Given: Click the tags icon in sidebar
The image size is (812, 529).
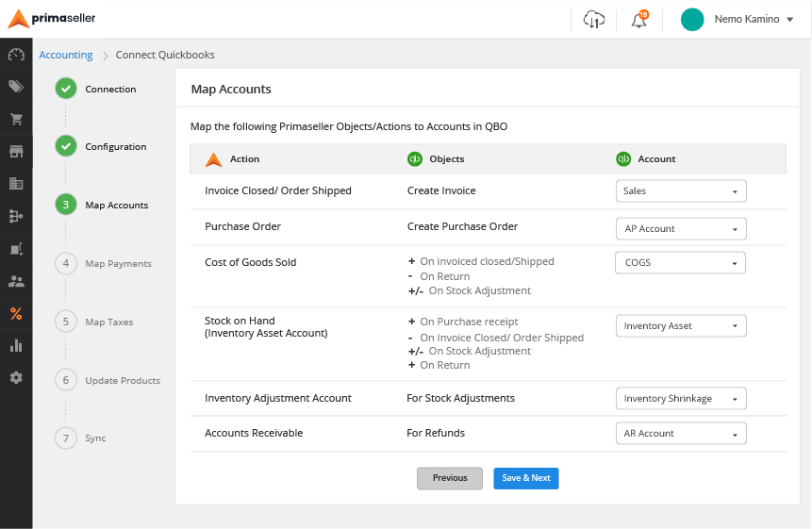Looking at the screenshot, I should (16, 87).
